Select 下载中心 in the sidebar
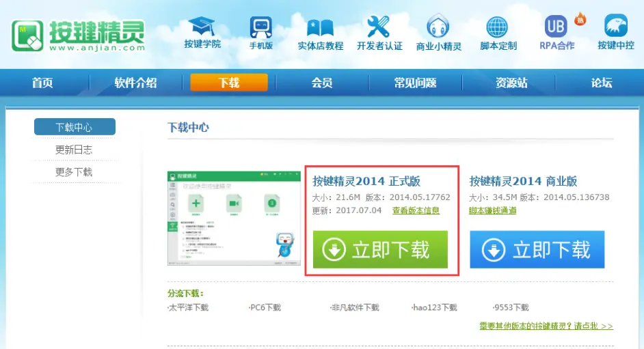Image resolution: width=644 pixels, height=349 pixels. pyautogui.click(x=75, y=127)
